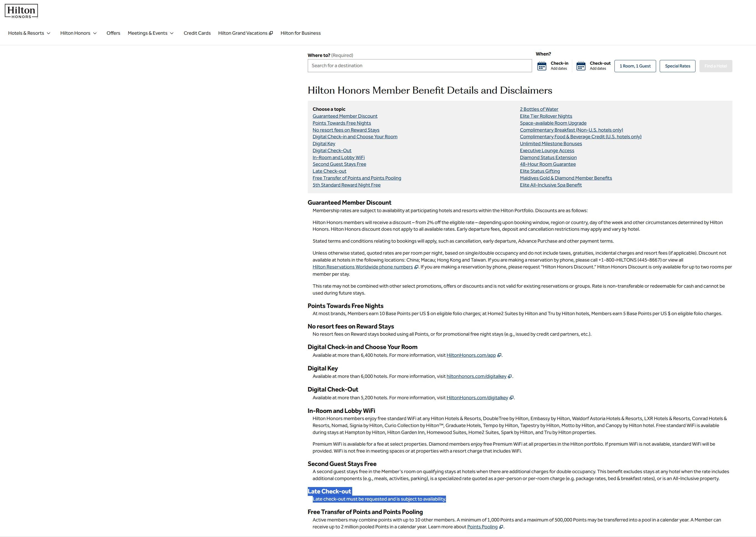Expand the Hilton Honors navigation menu

click(78, 33)
